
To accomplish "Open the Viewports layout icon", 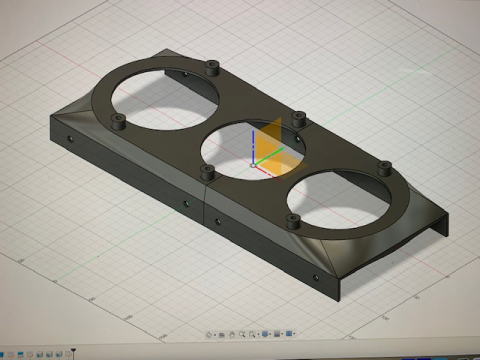I will (x=289, y=333).
